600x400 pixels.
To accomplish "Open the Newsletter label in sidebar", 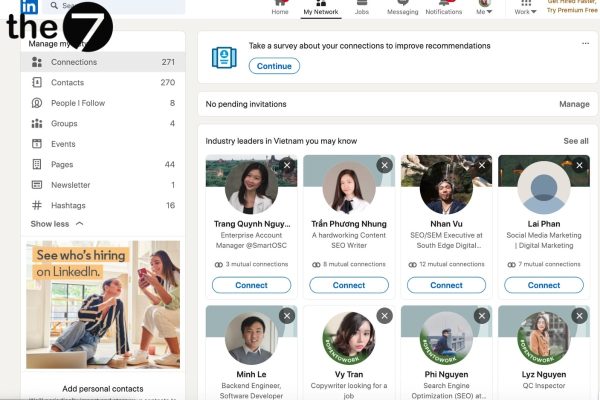I will tap(71, 185).
